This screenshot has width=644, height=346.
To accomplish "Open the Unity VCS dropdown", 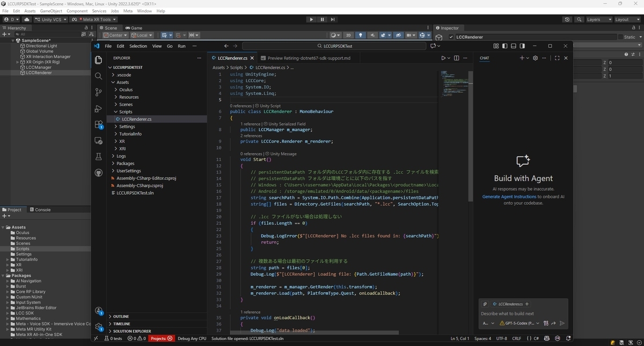I will 51,19.
